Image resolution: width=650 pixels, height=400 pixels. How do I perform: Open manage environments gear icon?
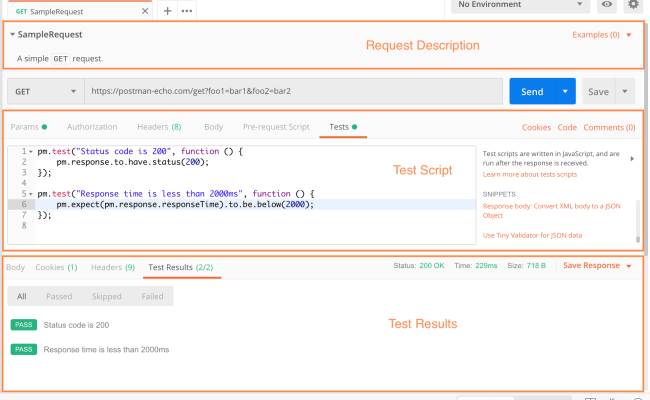click(x=633, y=5)
